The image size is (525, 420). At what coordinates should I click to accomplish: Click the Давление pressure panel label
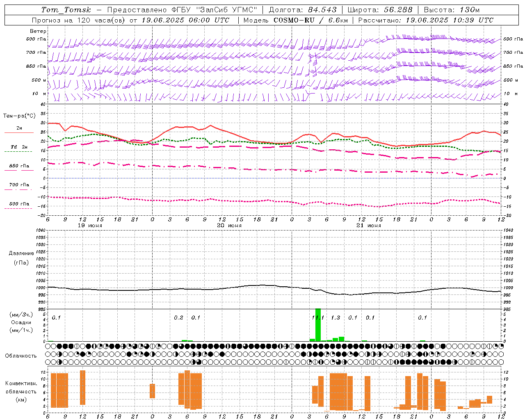pos(21,253)
